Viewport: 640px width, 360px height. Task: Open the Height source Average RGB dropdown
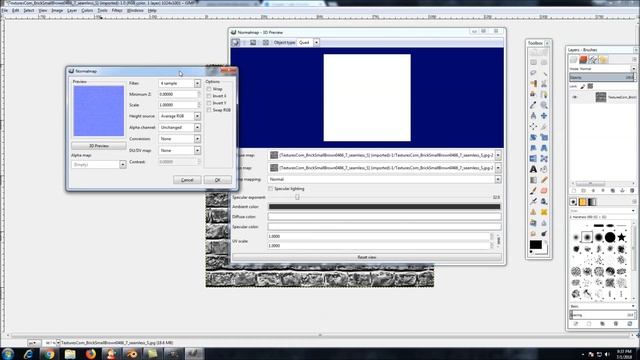point(180,116)
